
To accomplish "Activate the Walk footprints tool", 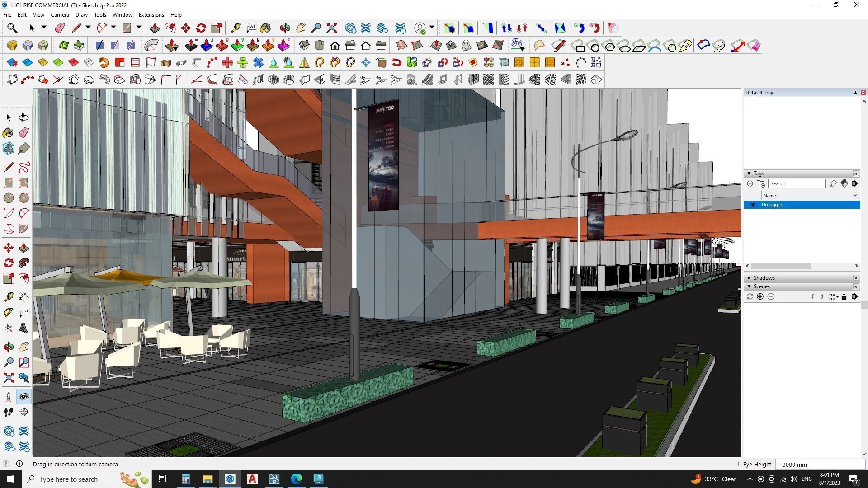I will point(9,412).
